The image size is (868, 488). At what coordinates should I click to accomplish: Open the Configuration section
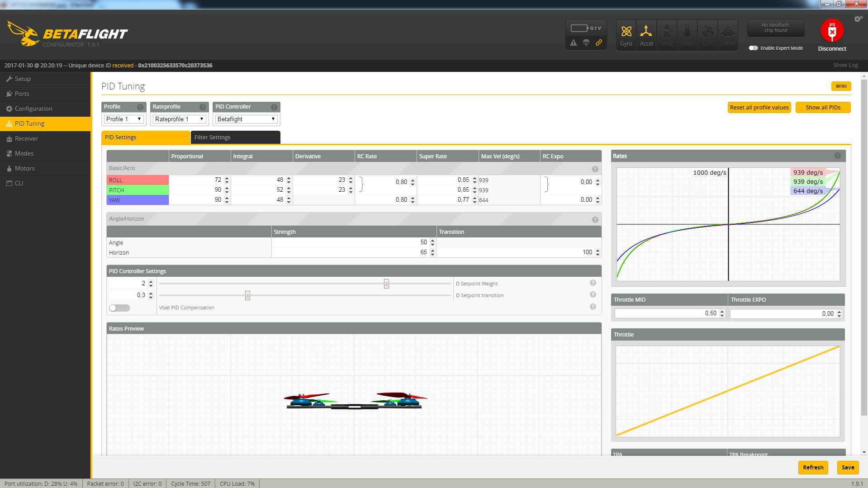coord(45,109)
